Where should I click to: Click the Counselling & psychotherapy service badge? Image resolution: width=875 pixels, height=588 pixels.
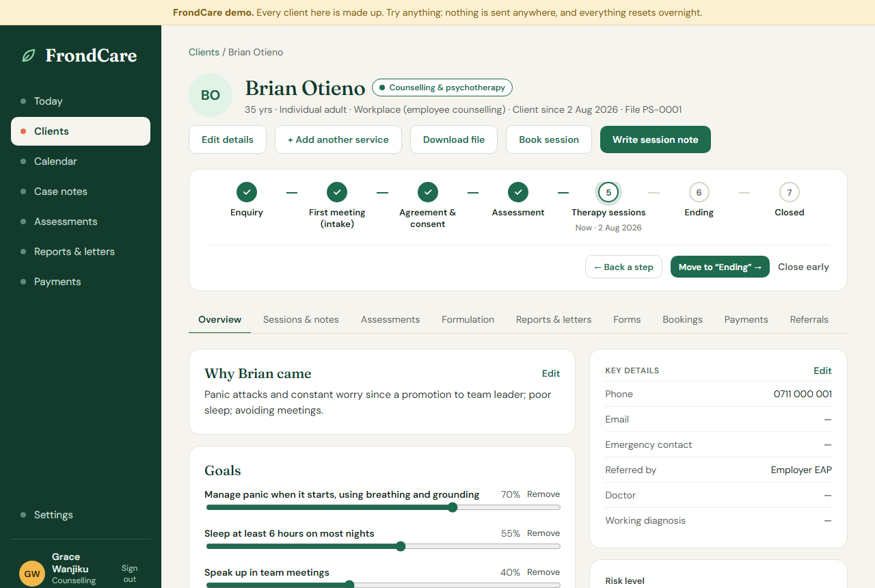point(442,88)
